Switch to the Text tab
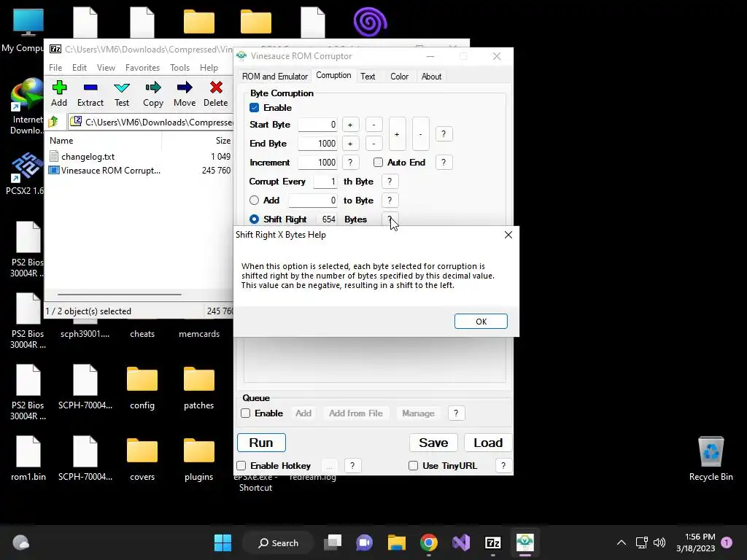Viewport: 747px width, 560px height. tap(368, 76)
